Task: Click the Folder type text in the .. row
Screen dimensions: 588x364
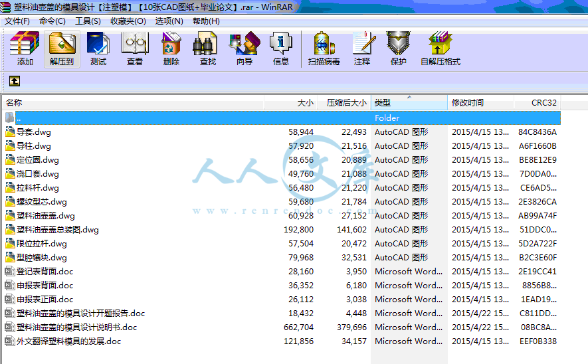Action: coord(387,118)
